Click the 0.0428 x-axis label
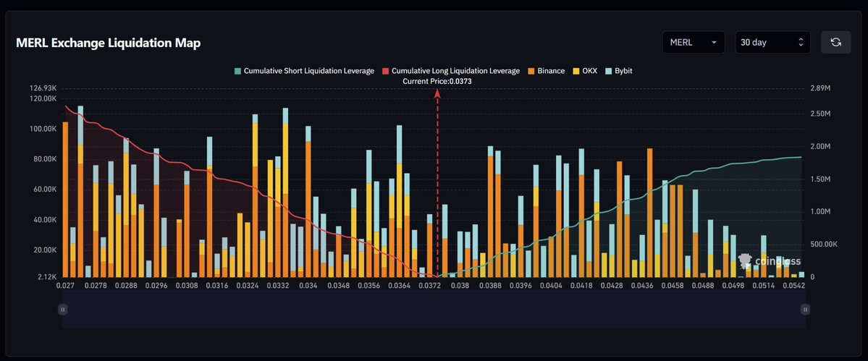Viewport: 868px width, 361px height. point(612,286)
